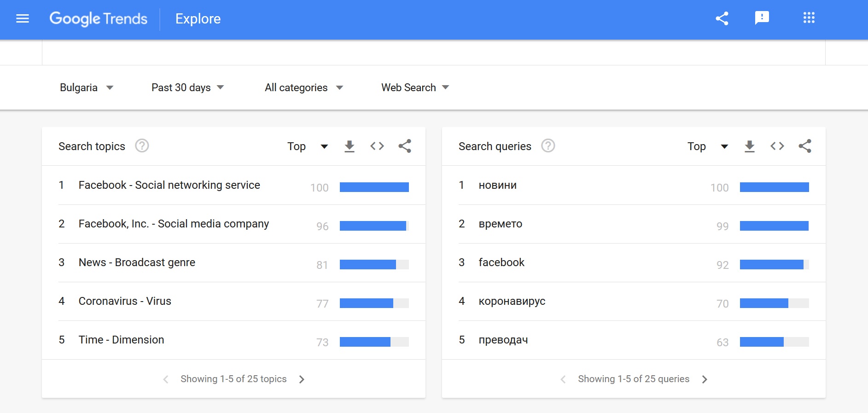Open Coronavirus - Virus topic
868x413 pixels.
tap(125, 301)
